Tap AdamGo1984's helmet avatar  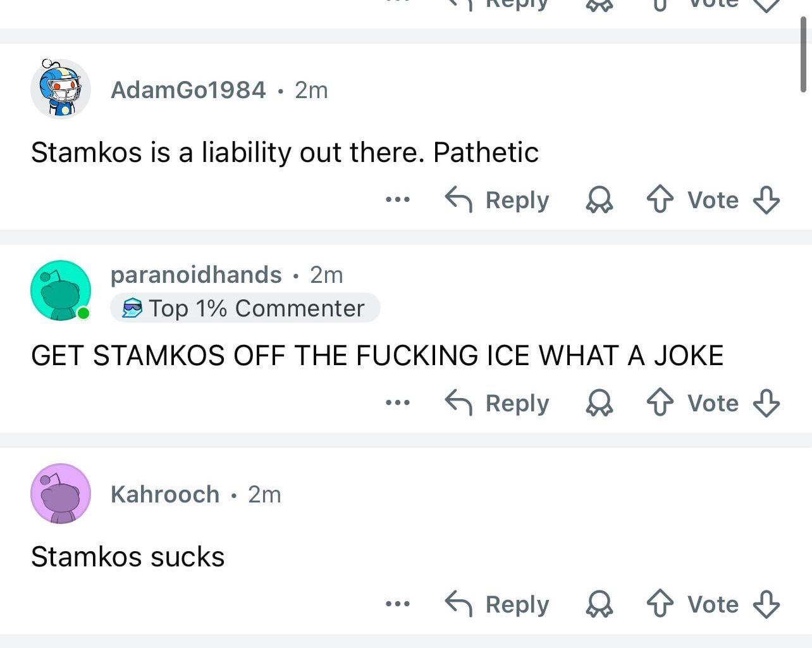click(61, 89)
